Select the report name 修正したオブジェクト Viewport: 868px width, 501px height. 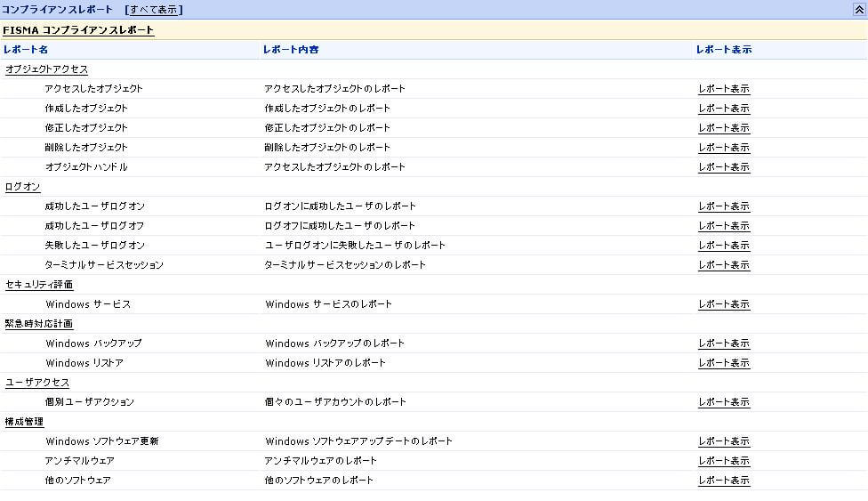click(x=85, y=128)
